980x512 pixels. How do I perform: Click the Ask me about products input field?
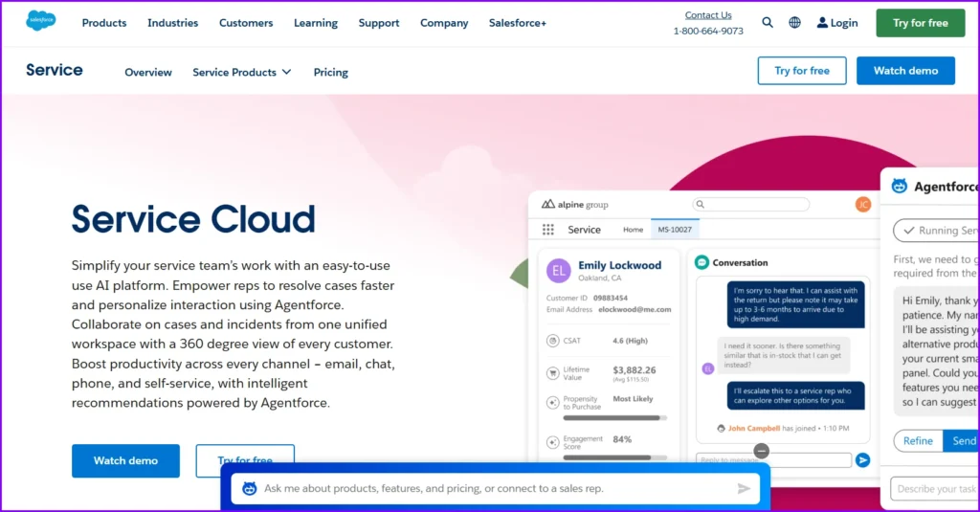click(x=493, y=488)
